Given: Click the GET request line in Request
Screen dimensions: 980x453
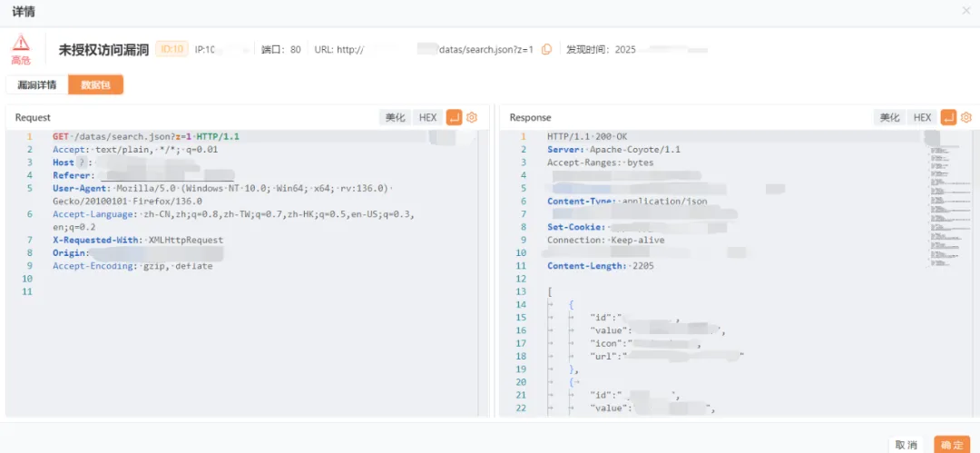Looking at the screenshot, I should [145, 136].
